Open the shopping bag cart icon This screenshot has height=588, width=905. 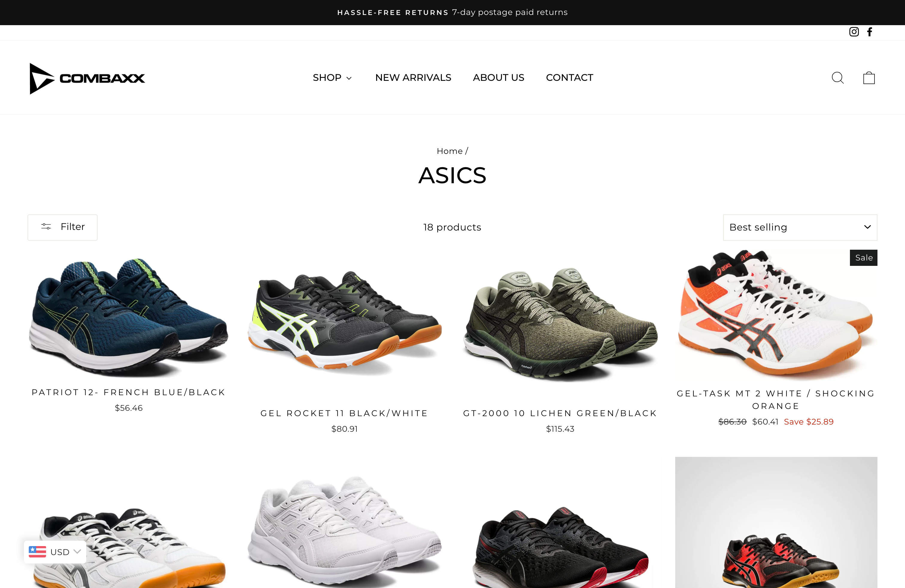(x=869, y=78)
